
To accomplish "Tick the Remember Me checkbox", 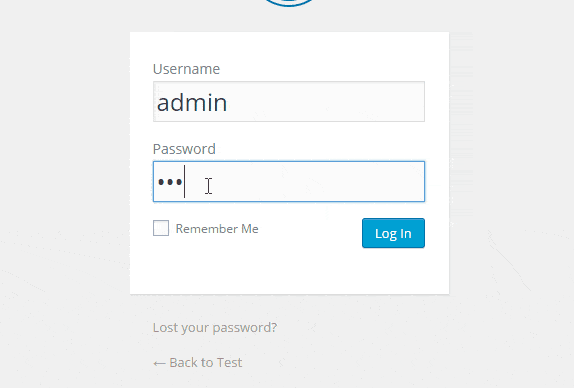I will click(161, 228).
